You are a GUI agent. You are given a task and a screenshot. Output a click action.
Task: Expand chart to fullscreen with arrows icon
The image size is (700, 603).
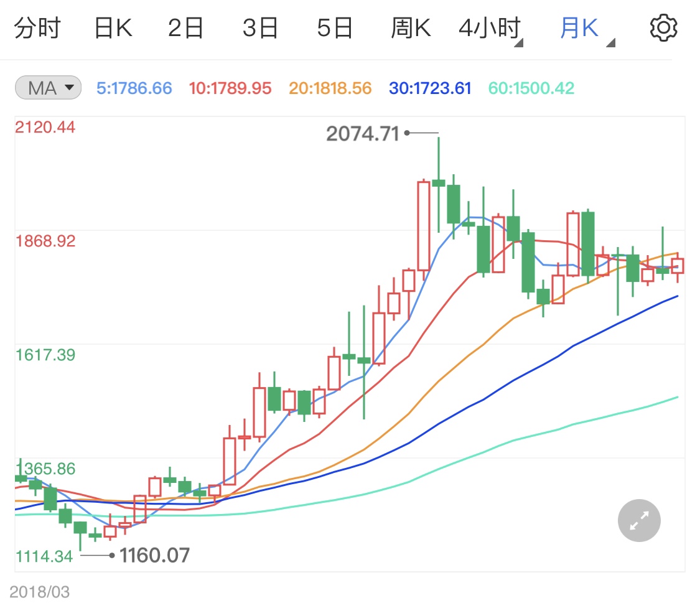639,520
